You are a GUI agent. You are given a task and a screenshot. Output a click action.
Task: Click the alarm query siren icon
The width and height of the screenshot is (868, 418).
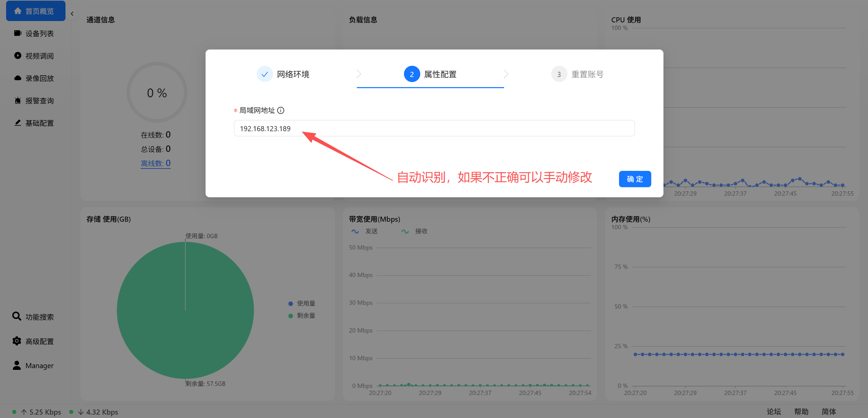18,100
